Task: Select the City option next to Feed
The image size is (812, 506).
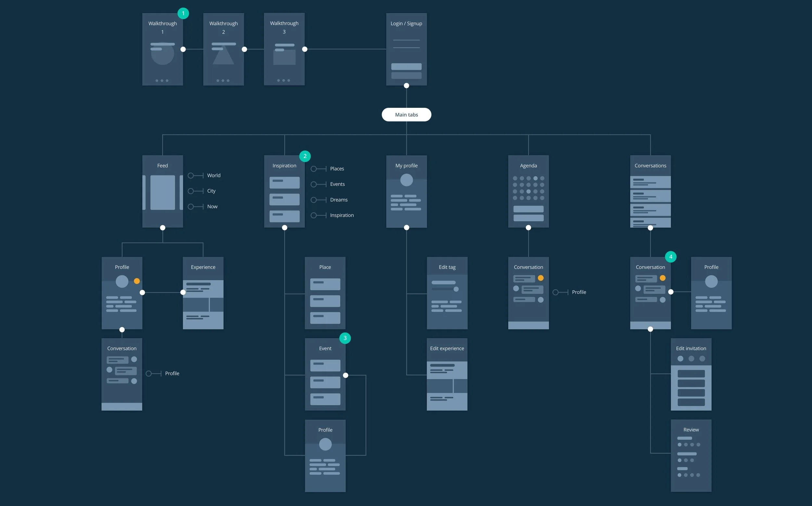Action: pos(211,191)
